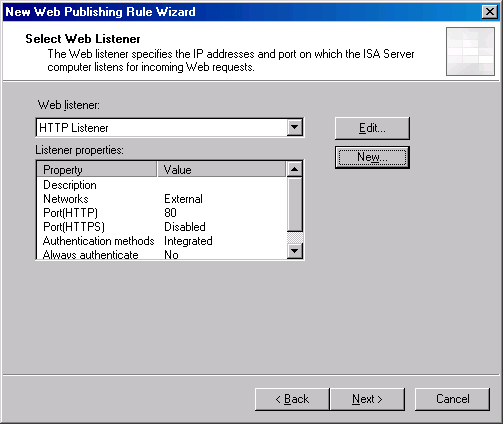Click the listener properties scrollbar thumb
The height and width of the screenshot is (424, 503).
(295, 204)
